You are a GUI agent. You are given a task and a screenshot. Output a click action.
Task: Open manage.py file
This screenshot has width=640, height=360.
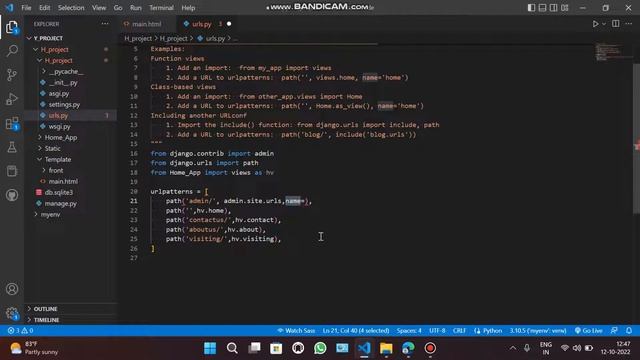60,204
